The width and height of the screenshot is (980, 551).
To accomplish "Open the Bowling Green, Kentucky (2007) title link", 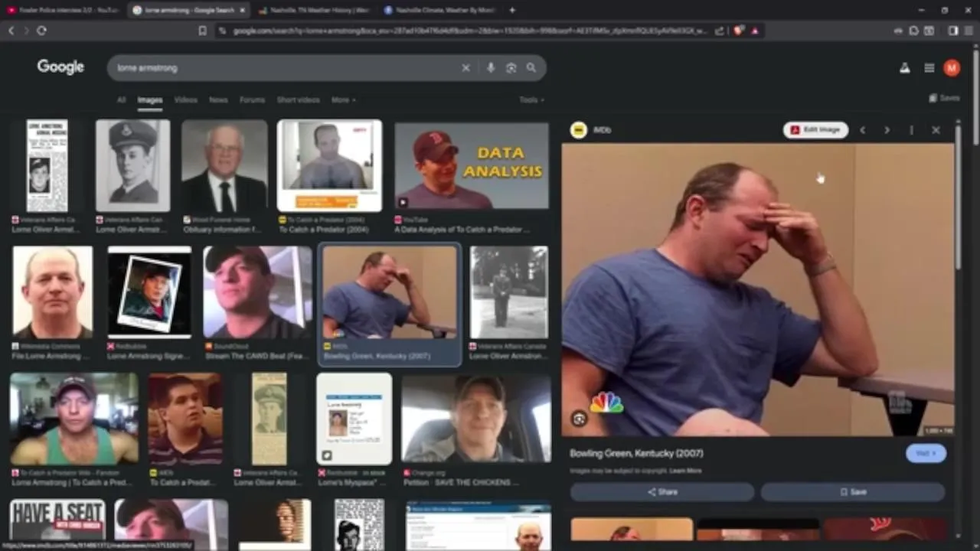I will 636,453.
